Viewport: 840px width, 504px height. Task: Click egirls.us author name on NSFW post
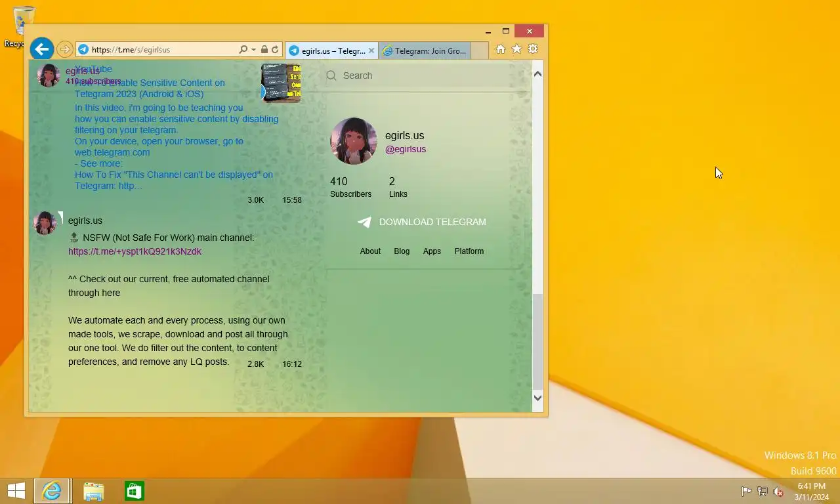tap(85, 220)
